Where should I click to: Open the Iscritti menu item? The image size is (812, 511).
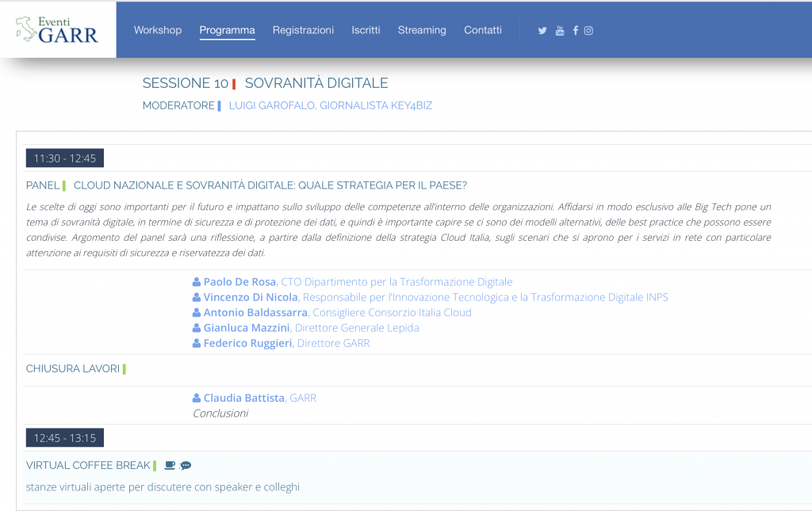click(x=366, y=30)
